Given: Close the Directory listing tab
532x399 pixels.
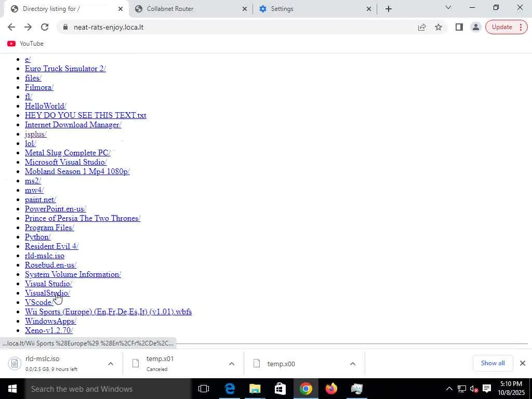Looking at the screenshot, I should [121, 9].
